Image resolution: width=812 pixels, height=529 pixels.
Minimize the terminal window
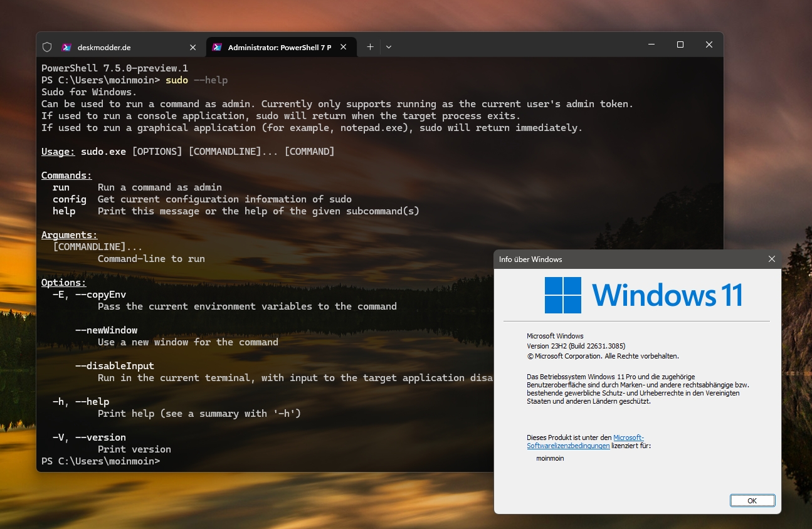point(651,45)
